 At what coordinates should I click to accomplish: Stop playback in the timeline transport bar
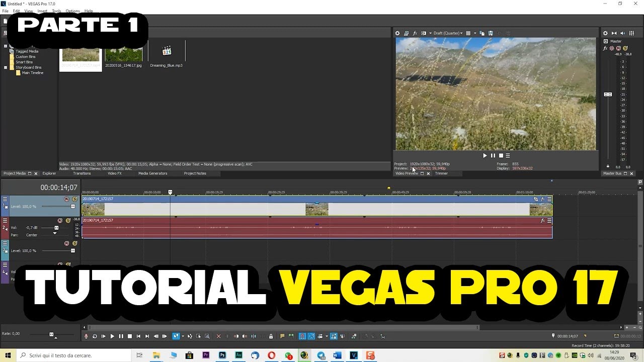(130, 336)
